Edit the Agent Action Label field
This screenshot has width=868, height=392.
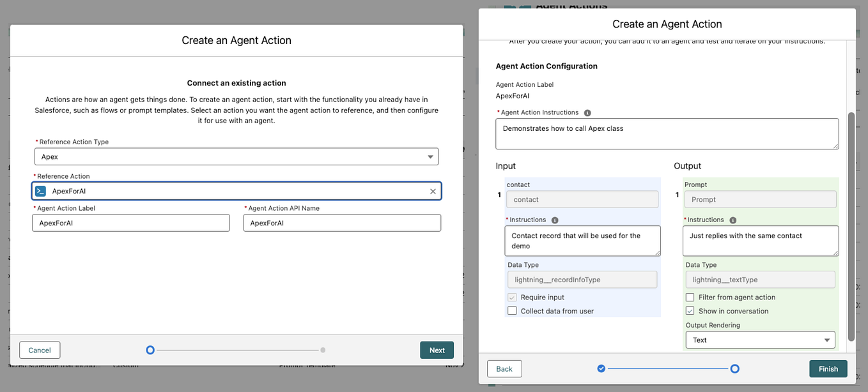click(x=131, y=223)
